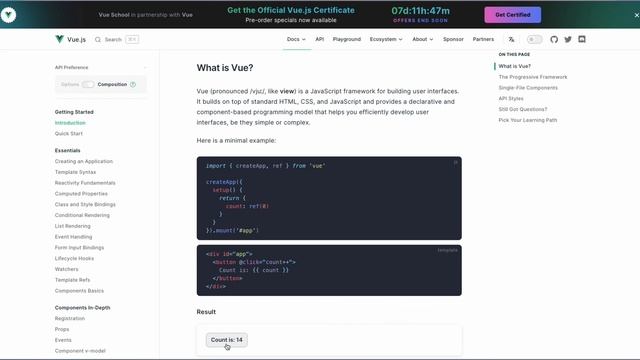Open Lifecycle Hooks page
This screenshot has height=360, width=640.
[x=74, y=258]
